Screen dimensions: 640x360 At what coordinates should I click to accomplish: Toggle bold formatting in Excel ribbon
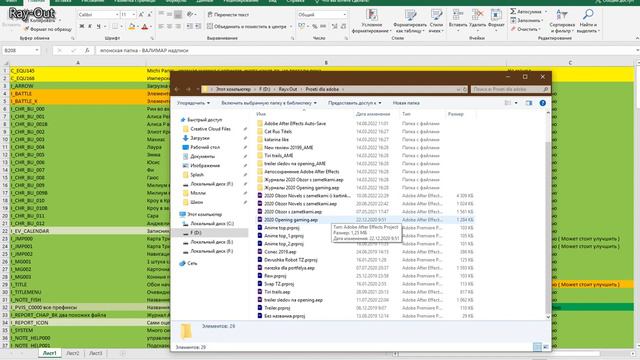click(82, 27)
